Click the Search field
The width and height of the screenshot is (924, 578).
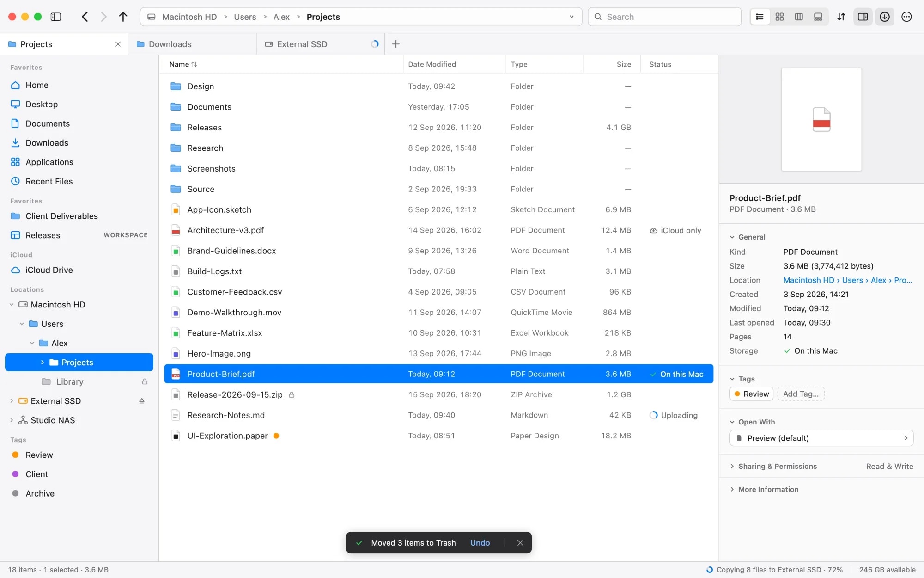[x=664, y=17]
